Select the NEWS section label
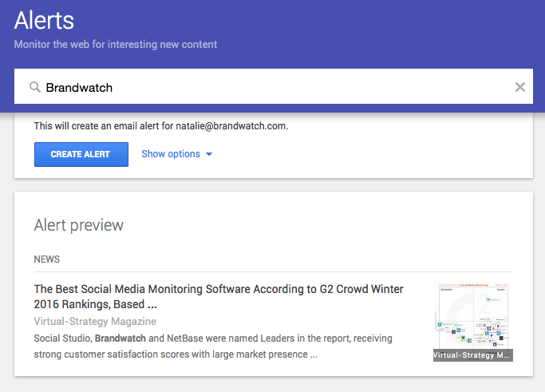 [47, 259]
